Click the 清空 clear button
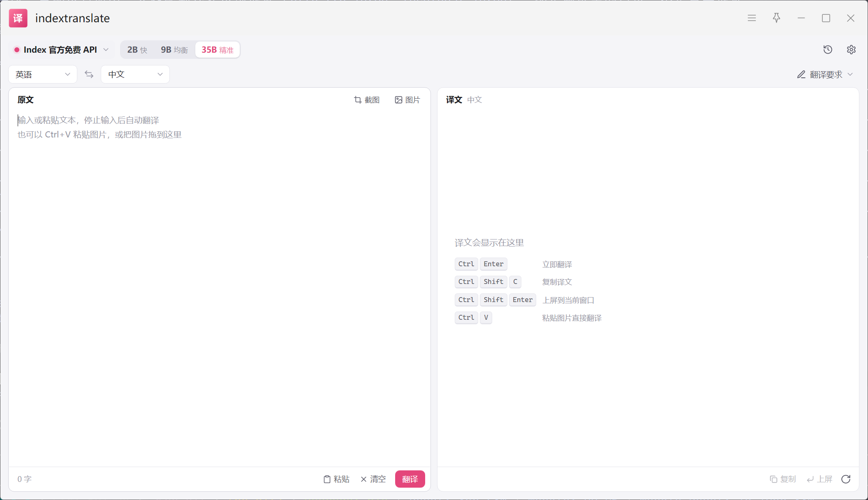Screen dimensions: 868x500 (373, 479)
